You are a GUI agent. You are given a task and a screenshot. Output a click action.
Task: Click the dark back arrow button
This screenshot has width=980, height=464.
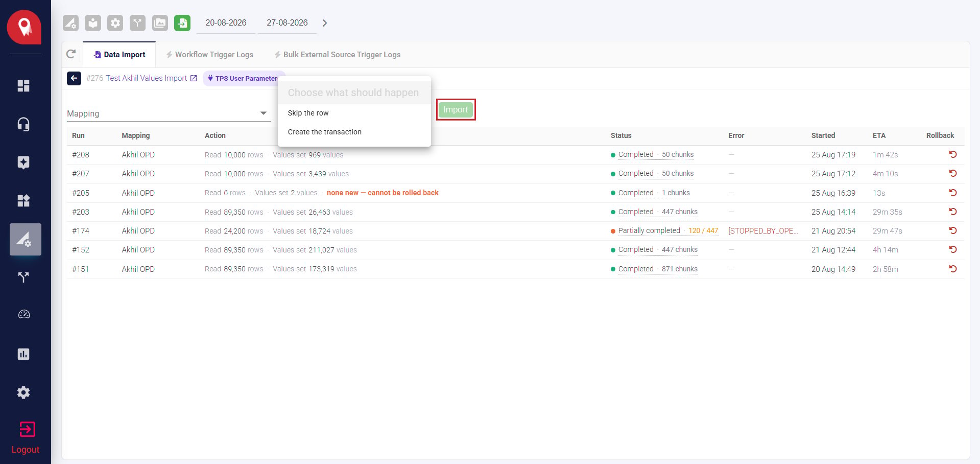coord(74,78)
